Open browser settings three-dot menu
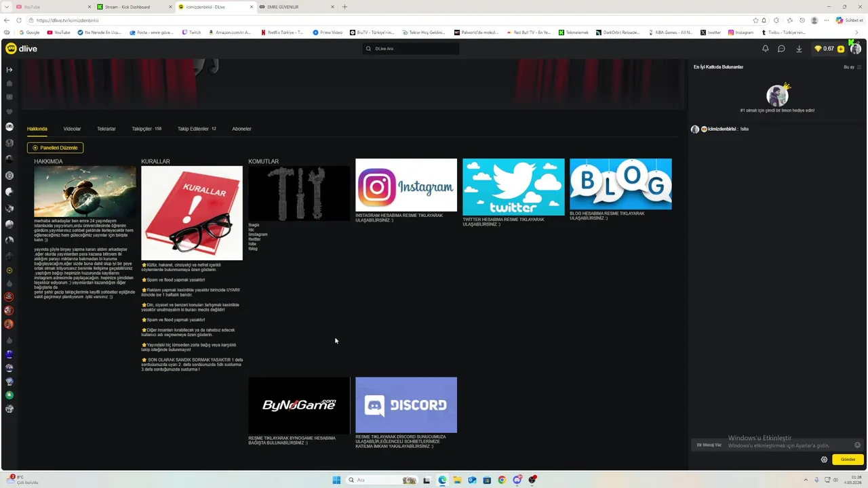868x488 pixels. click(x=826, y=20)
